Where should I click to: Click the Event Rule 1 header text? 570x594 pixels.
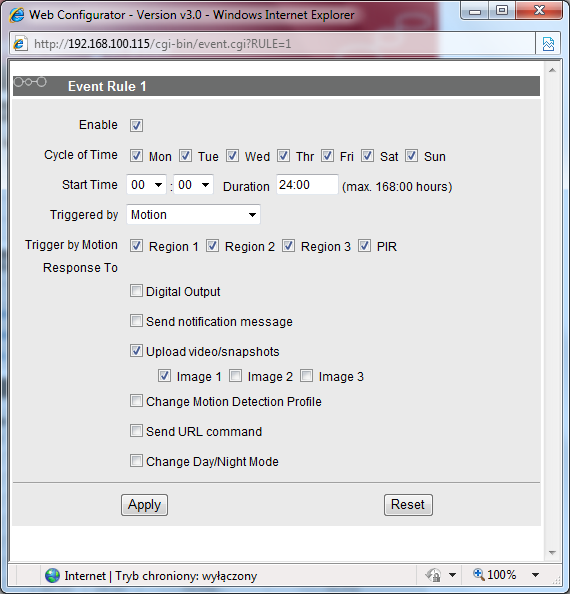point(107,86)
